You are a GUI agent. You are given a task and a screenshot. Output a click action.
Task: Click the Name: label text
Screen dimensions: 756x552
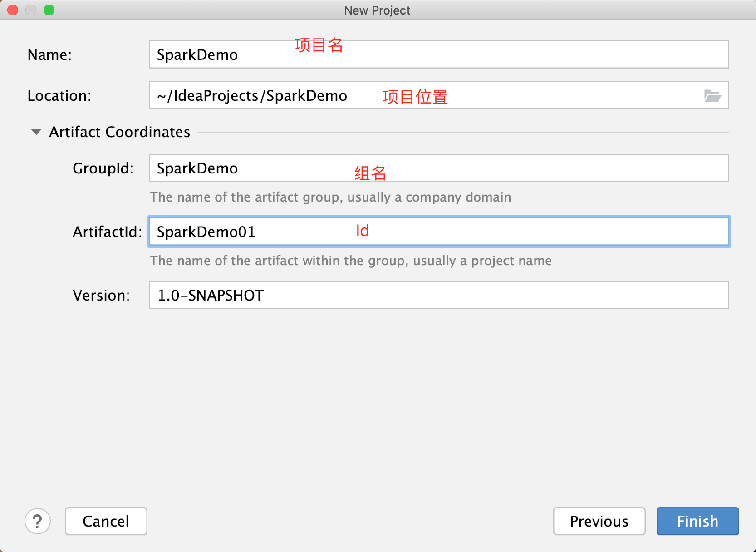49,54
